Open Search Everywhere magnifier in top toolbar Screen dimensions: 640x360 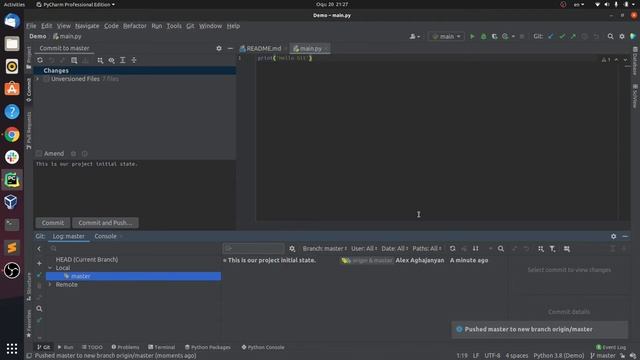pyautogui.click(x=610, y=36)
